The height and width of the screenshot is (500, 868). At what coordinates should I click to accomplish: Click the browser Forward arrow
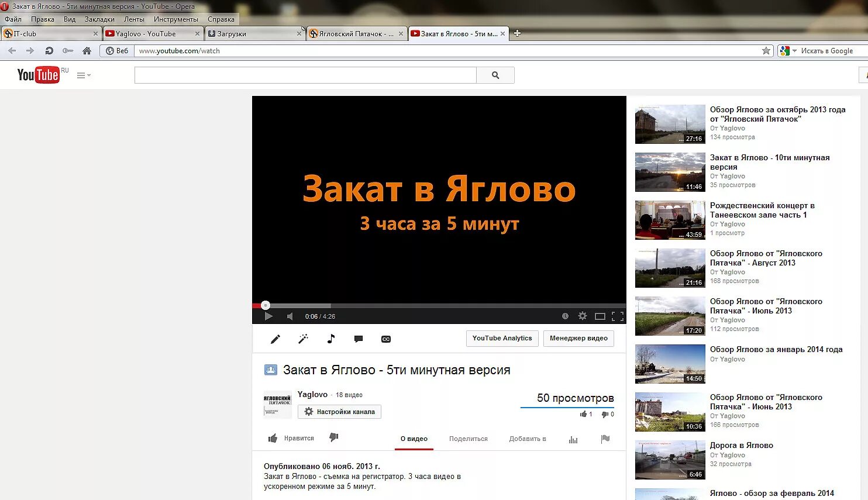(30, 51)
